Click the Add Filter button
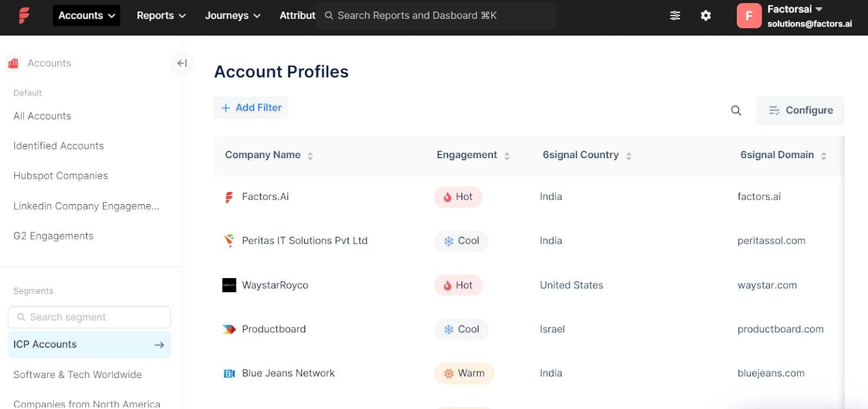Screen dimensions: 868x409 (251, 108)
